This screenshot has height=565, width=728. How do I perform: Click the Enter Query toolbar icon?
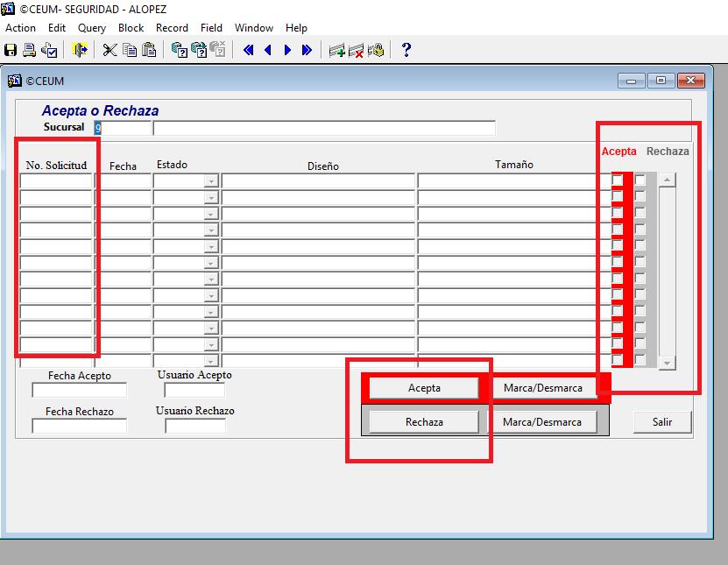click(x=180, y=50)
